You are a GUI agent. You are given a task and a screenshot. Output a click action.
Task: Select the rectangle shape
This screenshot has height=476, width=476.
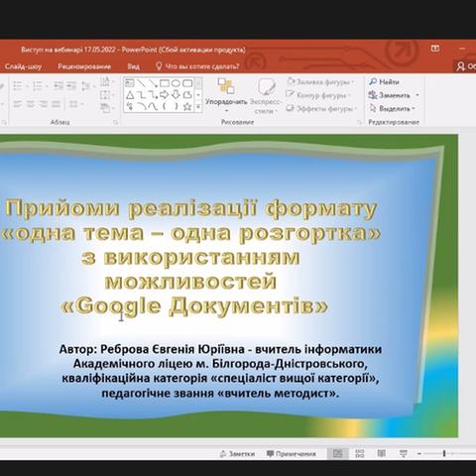pos(165,83)
